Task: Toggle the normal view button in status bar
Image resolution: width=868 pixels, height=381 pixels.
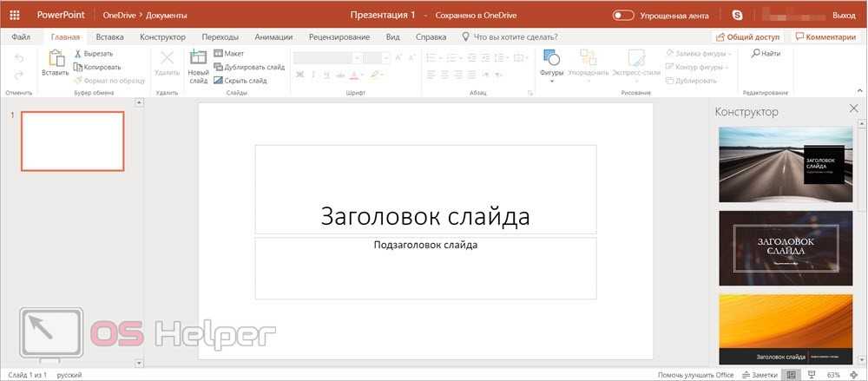Action: point(791,375)
